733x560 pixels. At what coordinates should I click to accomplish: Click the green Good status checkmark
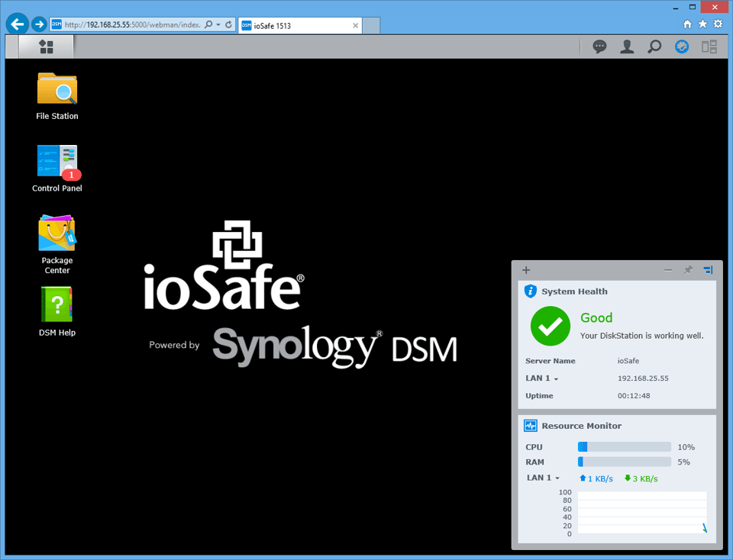coord(551,326)
